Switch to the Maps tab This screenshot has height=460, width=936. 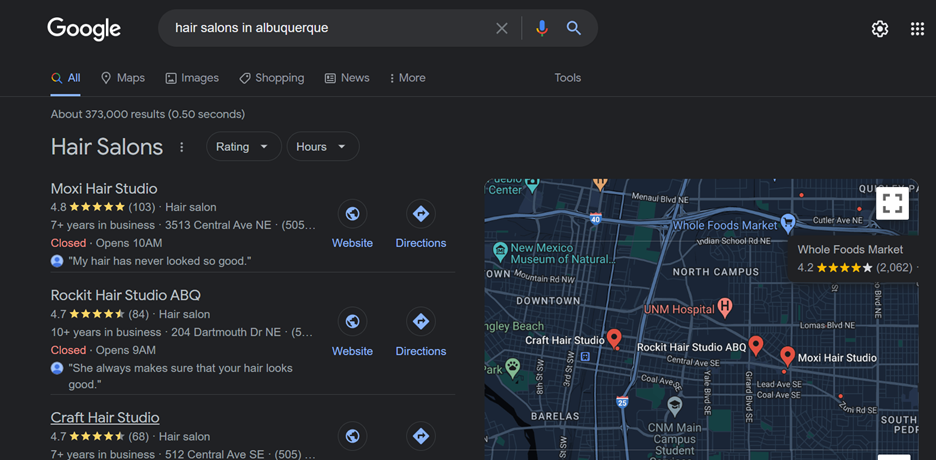pyautogui.click(x=123, y=78)
